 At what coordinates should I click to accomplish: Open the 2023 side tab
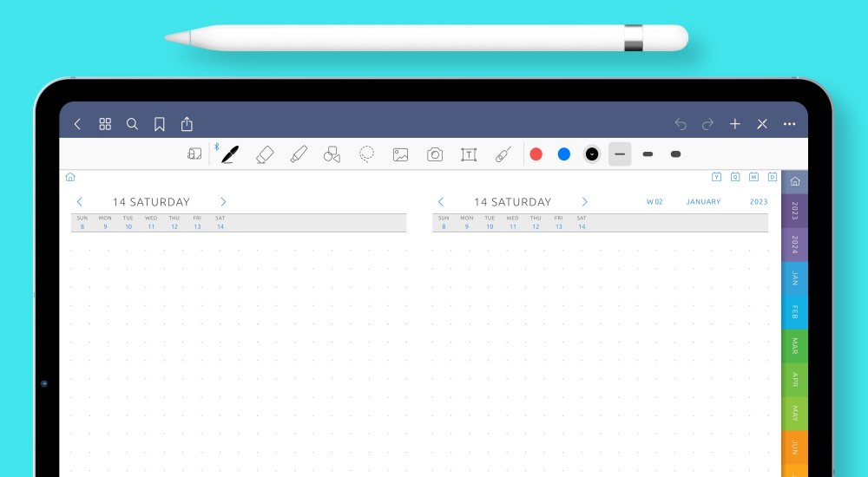(795, 211)
